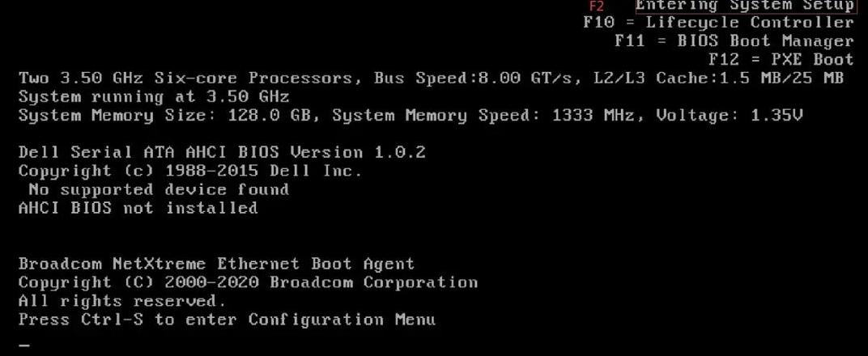
Task: Click the Ctrl-S Configuration Menu prompt
Action: click(227, 320)
